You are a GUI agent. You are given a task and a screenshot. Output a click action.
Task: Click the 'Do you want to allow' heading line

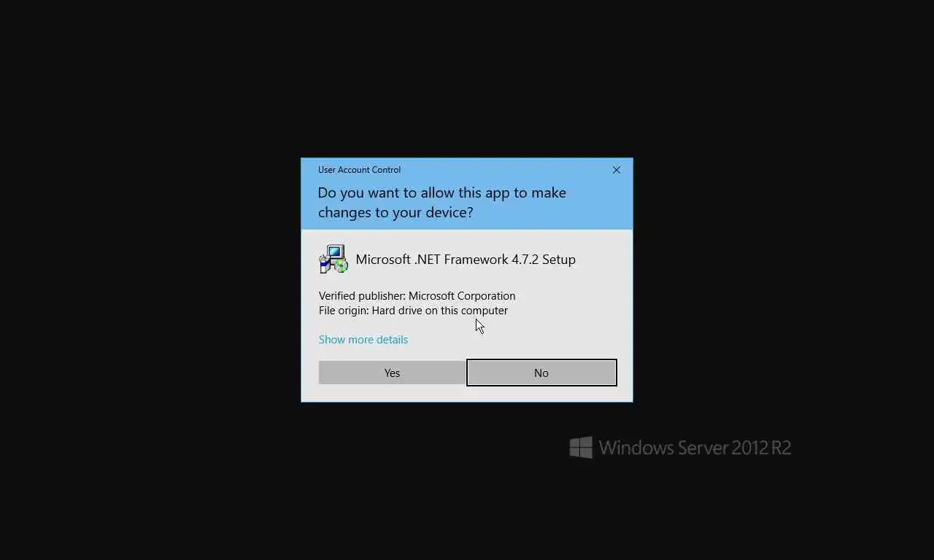point(442,192)
